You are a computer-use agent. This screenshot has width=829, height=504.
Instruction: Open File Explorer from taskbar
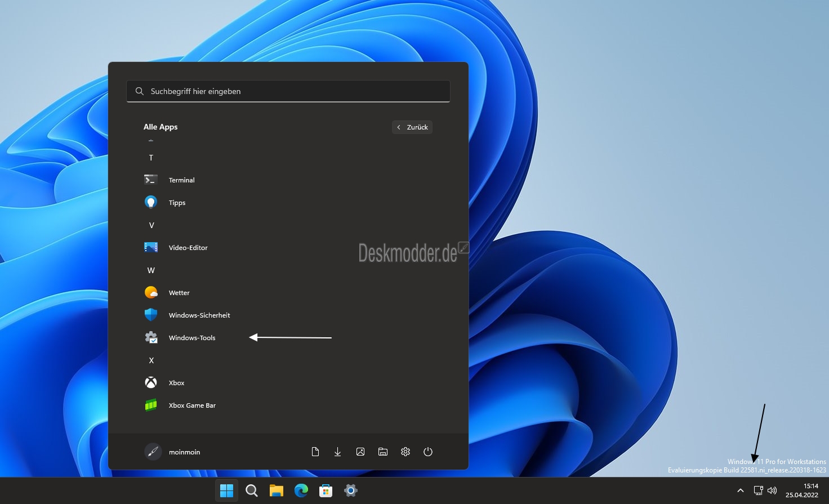point(277,490)
